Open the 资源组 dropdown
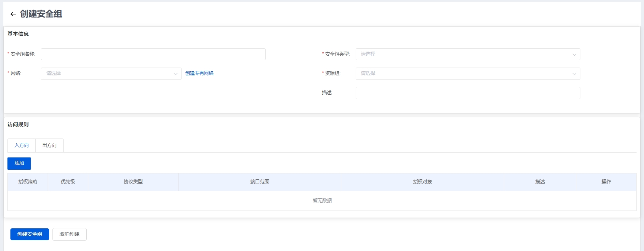This screenshot has height=251, width=644. click(x=468, y=74)
